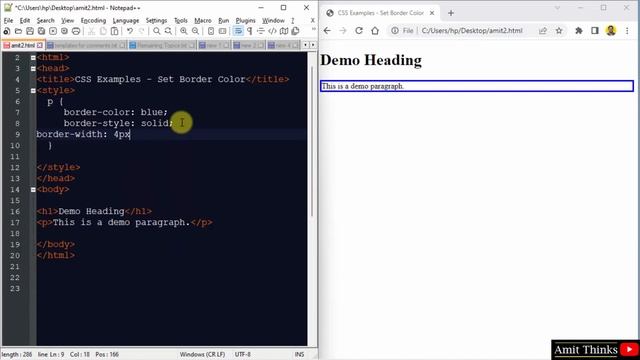
Task: Click the Open file folder icon
Action: pyautogui.click(x=18, y=31)
